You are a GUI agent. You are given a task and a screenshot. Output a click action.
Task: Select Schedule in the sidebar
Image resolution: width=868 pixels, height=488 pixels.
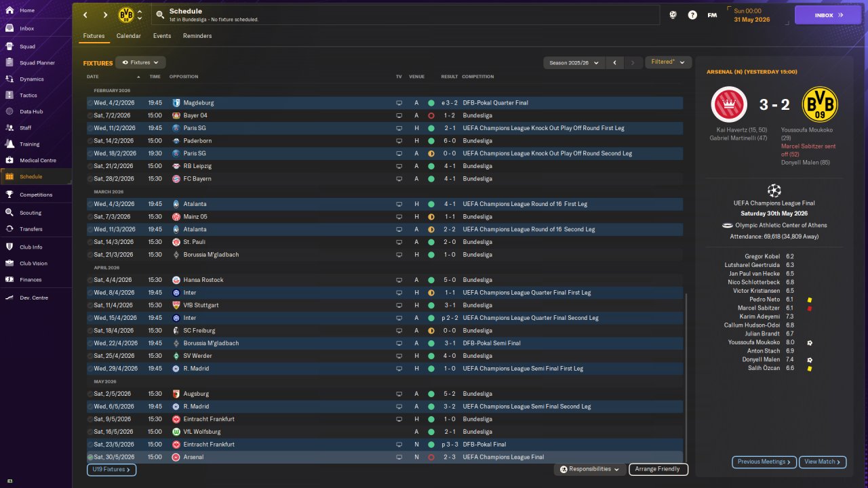(x=37, y=177)
